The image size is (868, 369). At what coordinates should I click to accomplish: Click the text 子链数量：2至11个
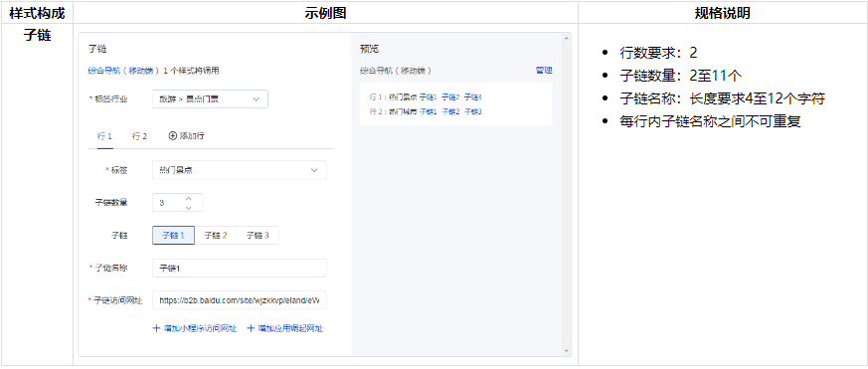coord(681,76)
